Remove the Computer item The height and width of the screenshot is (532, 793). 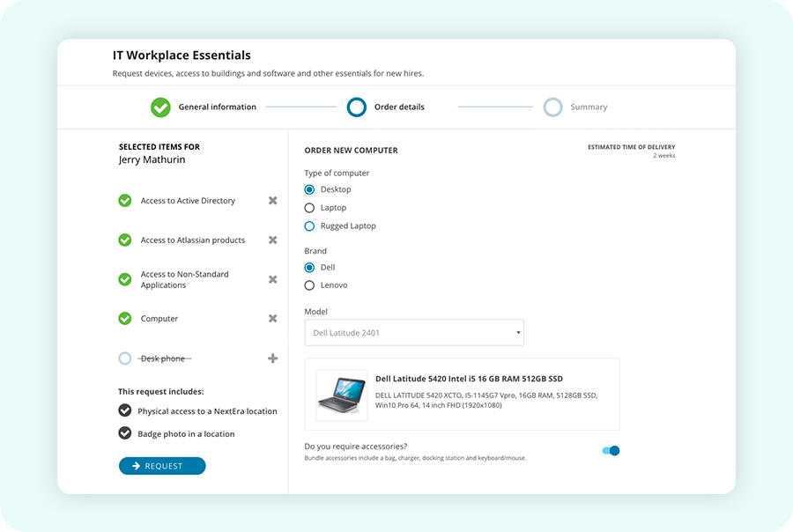pyautogui.click(x=272, y=318)
